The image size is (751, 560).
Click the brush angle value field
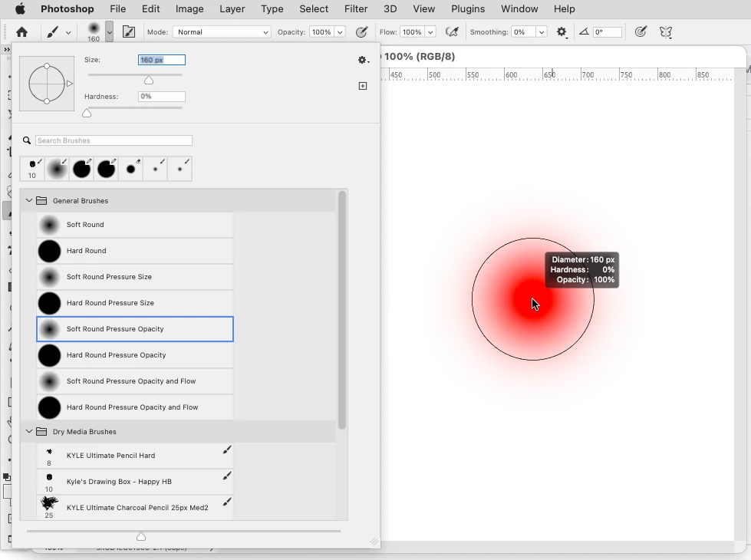(608, 32)
